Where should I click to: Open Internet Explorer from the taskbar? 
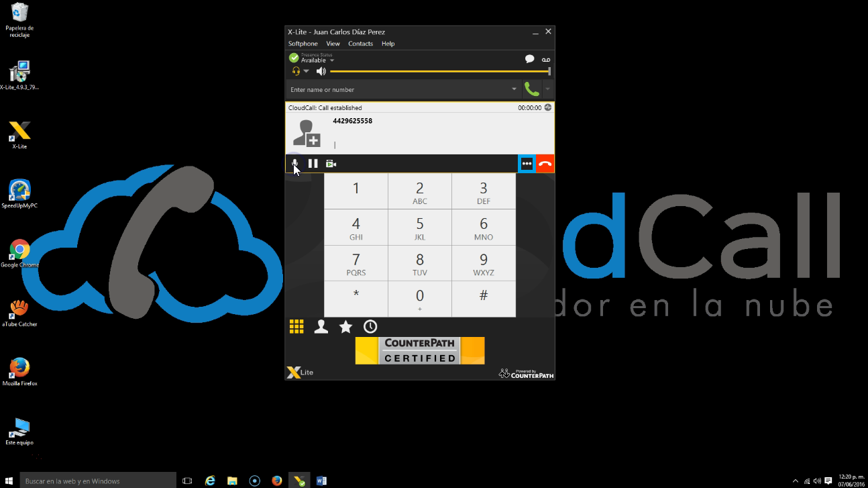click(x=210, y=481)
